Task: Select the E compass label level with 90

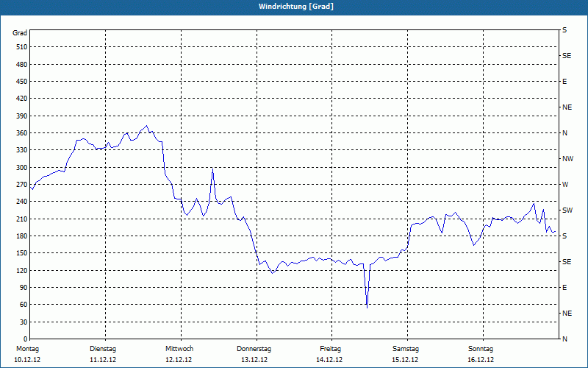Action: point(564,287)
